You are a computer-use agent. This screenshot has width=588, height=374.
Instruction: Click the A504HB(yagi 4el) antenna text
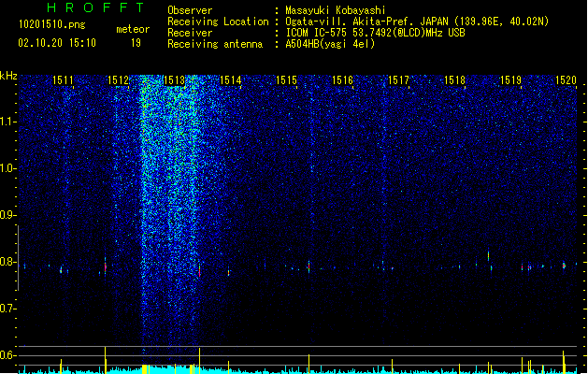[330, 44]
